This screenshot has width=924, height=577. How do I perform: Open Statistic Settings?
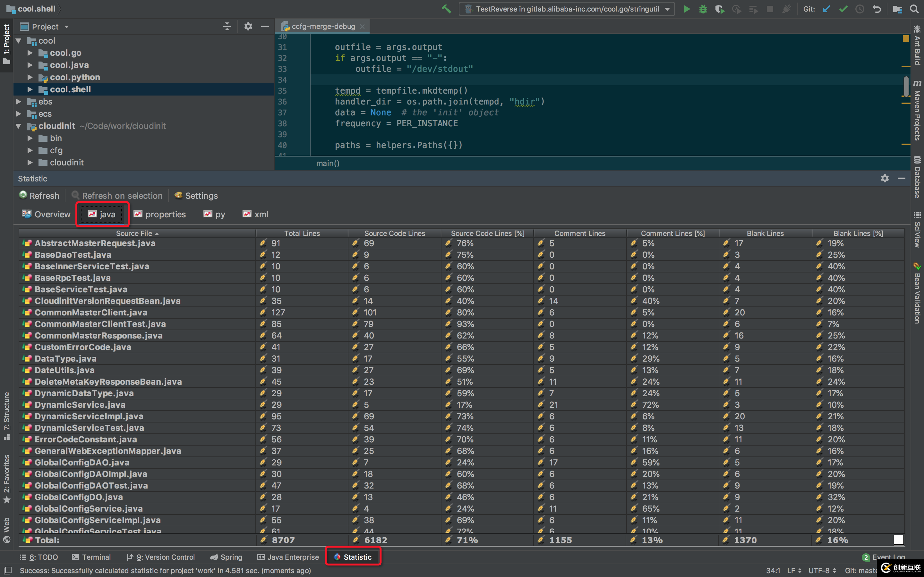tap(196, 196)
